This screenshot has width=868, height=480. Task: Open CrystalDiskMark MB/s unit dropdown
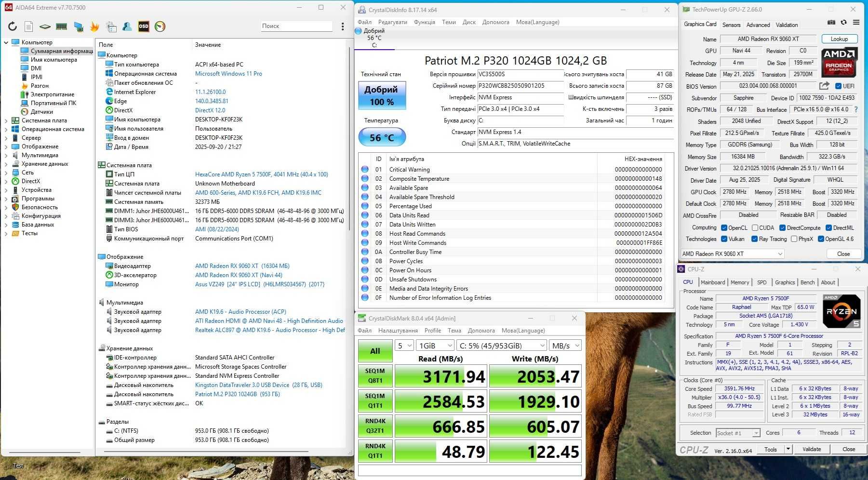click(565, 346)
